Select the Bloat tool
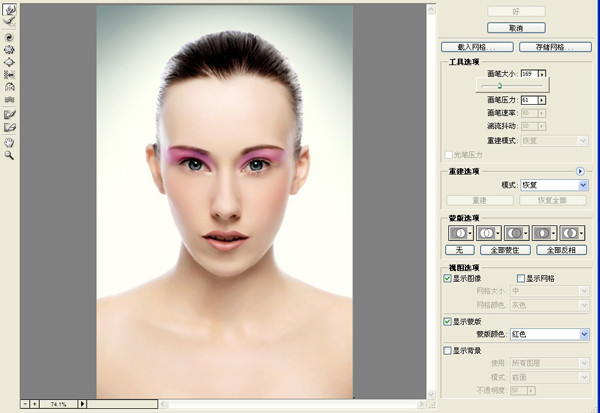The image size is (600, 413). [9, 62]
